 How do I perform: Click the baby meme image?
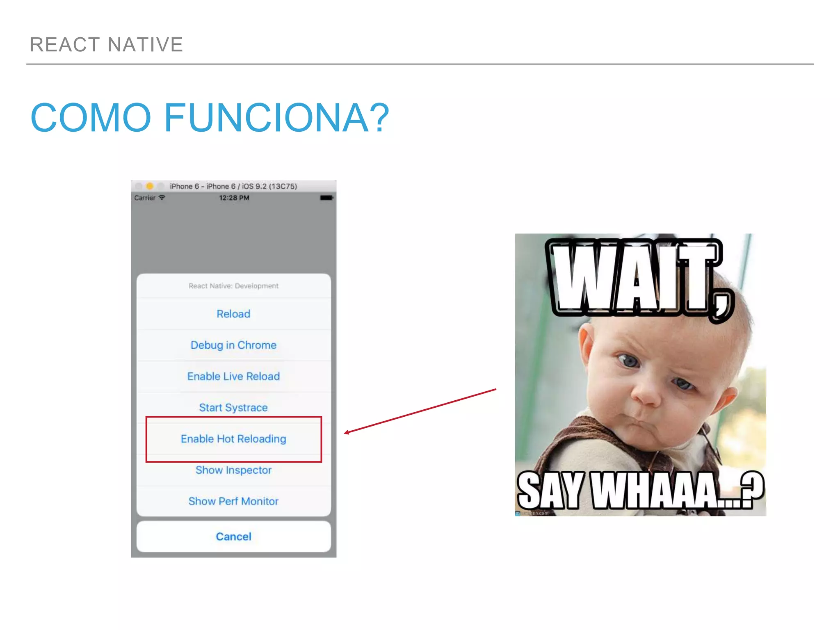coord(640,374)
